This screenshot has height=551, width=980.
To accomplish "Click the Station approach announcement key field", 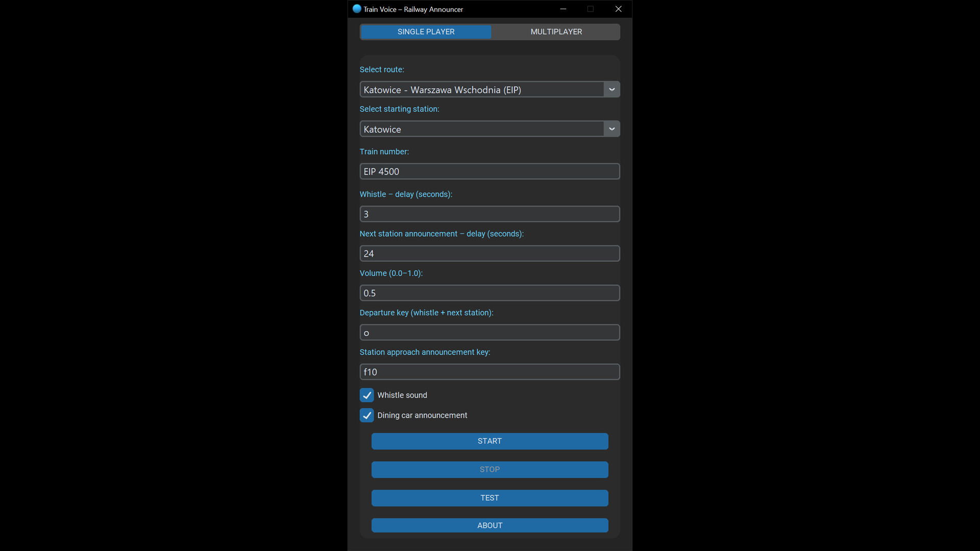I will click(x=489, y=372).
